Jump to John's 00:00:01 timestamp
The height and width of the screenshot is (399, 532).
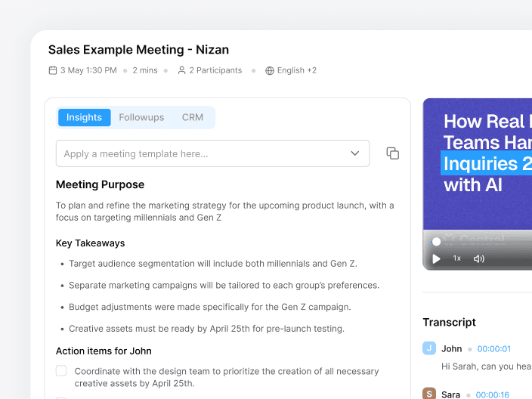[x=494, y=349]
